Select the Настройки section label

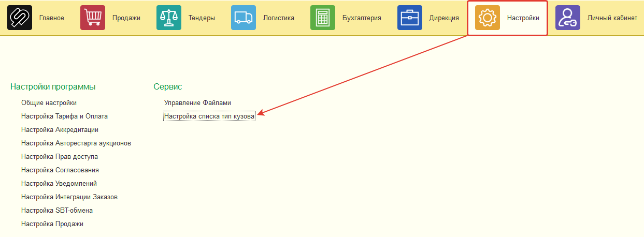tap(523, 18)
